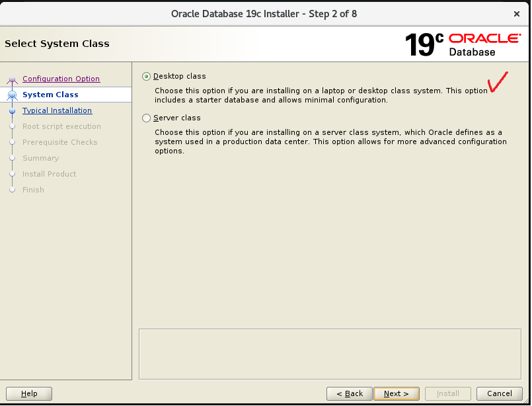Click the 'Summary' step text
532x406 pixels.
pyautogui.click(x=41, y=158)
